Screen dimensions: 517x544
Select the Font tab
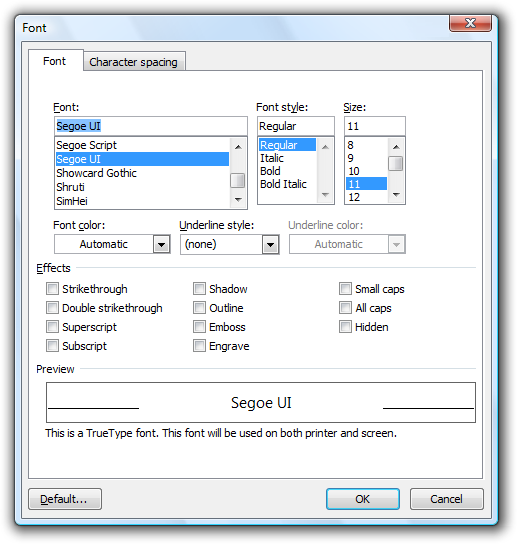click(54, 61)
